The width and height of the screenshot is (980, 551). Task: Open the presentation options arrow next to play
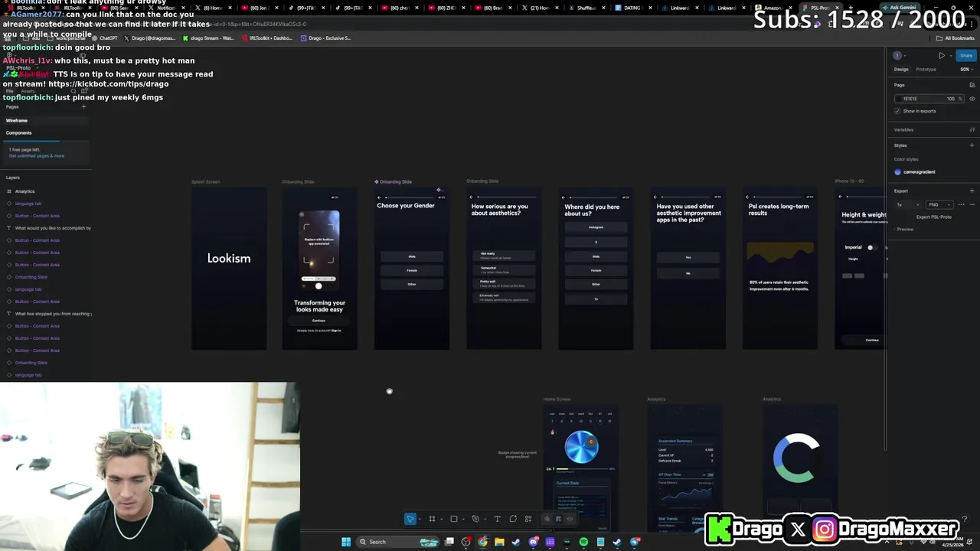pos(950,55)
